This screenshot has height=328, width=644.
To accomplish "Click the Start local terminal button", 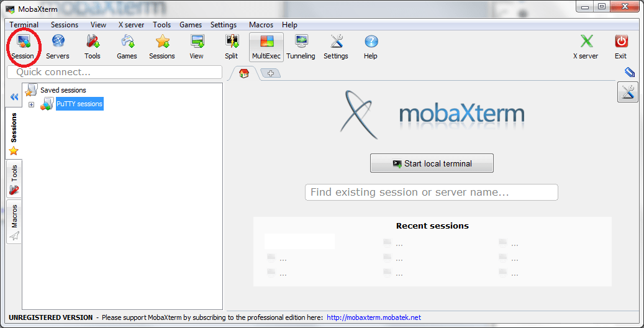I will click(x=432, y=163).
